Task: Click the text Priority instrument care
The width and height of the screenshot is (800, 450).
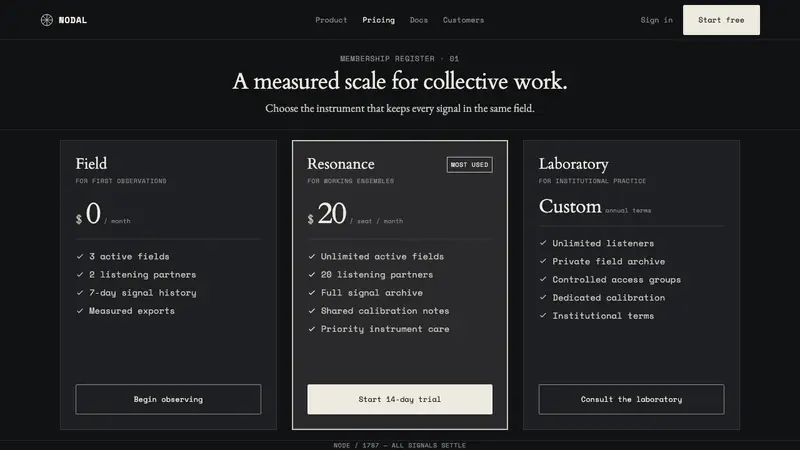Action: (385, 329)
